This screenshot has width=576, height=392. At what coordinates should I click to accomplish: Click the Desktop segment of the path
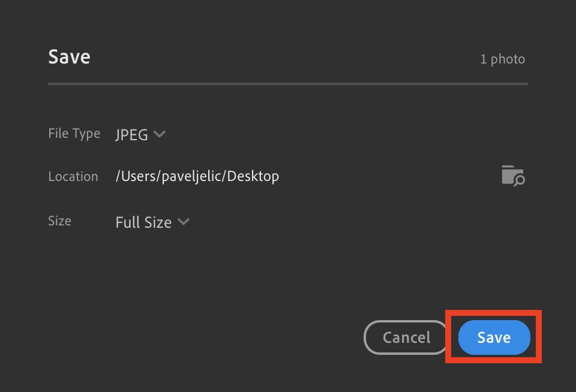(253, 176)
